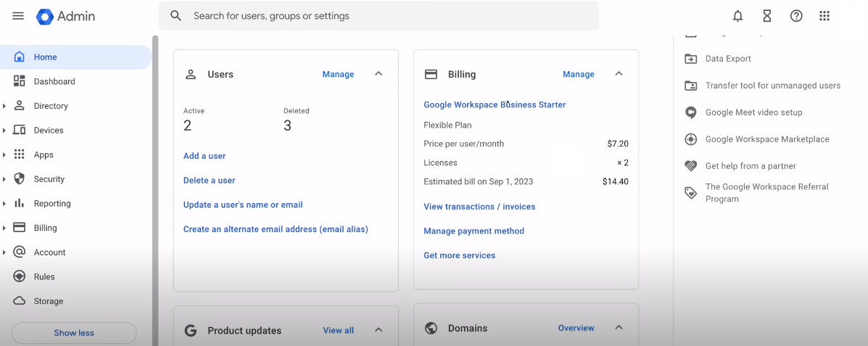This screenshot has width=868, height=346.
Task: Click the Show less button
Action: (x=74, y=333)
